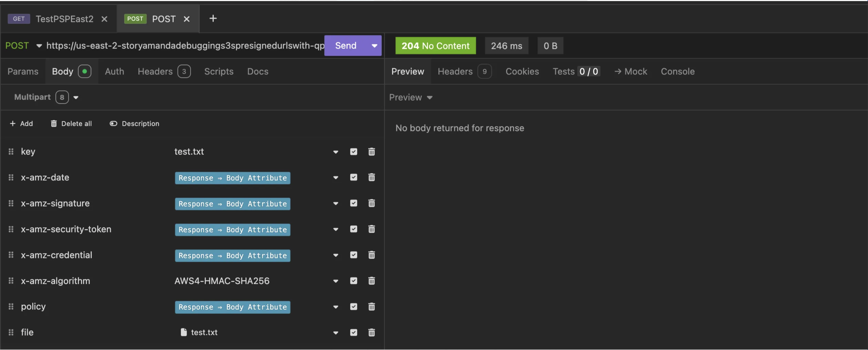Open type dropdown for x-amz-signature row

click(x=336, y=204)
